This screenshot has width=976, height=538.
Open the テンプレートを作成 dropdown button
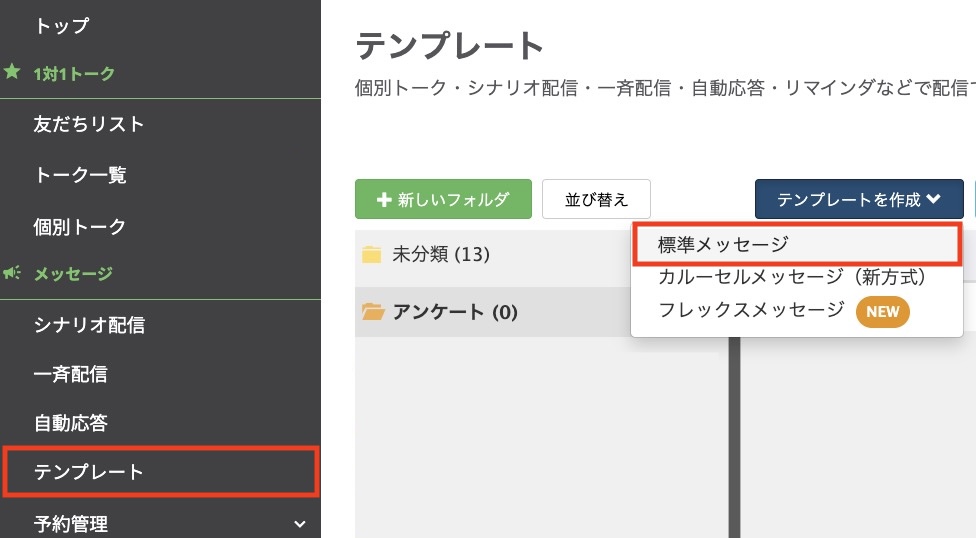tap(858, 199)
